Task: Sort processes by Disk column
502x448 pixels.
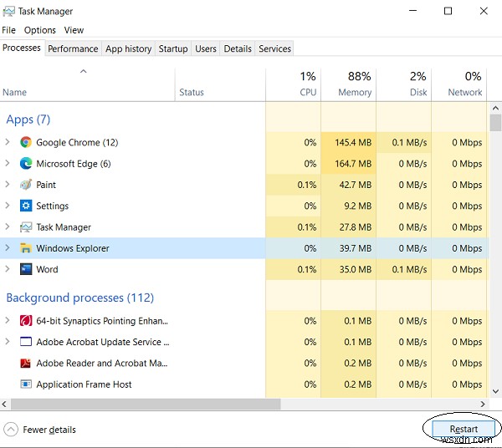Action: [x=404, y=85]
